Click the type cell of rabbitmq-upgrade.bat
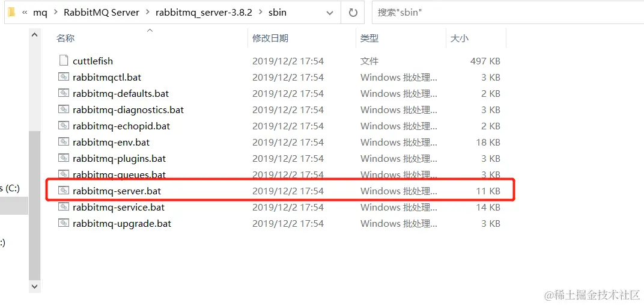 [399, 223]
